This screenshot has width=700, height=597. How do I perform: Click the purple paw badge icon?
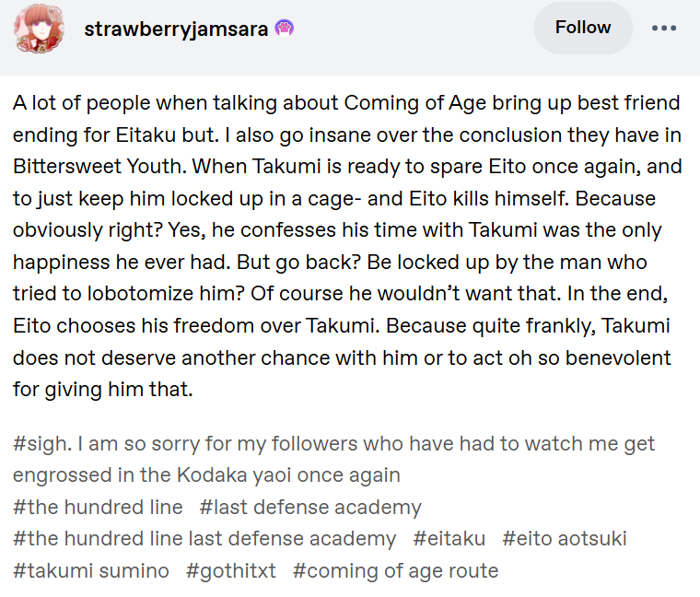click(284, 29)
